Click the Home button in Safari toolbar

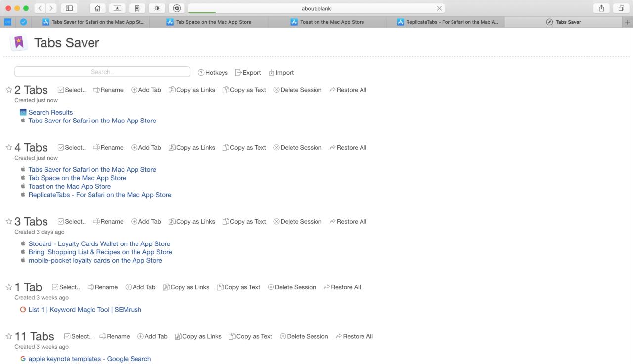pos(97,8)
